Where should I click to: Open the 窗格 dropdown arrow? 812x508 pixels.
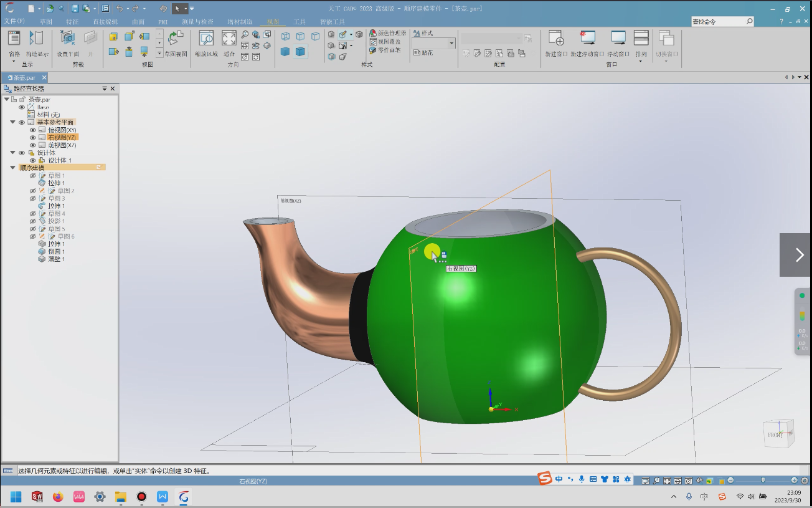click(14, 62)
